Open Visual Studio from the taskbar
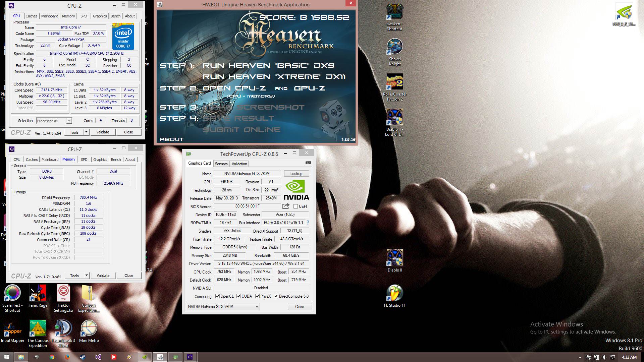Image resolution: width=644 pixels, height=362 pixels. 98,357
